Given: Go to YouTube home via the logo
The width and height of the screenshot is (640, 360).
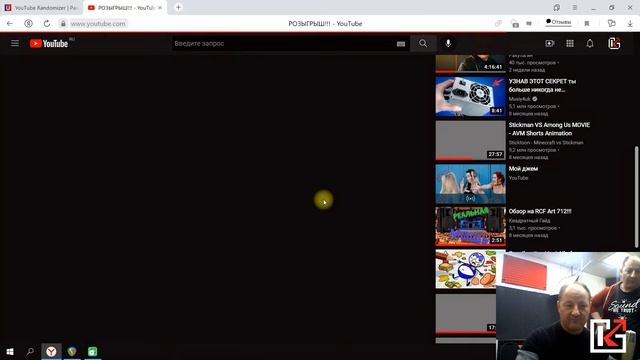Looking at the screenshot, I should coord(49,43).
